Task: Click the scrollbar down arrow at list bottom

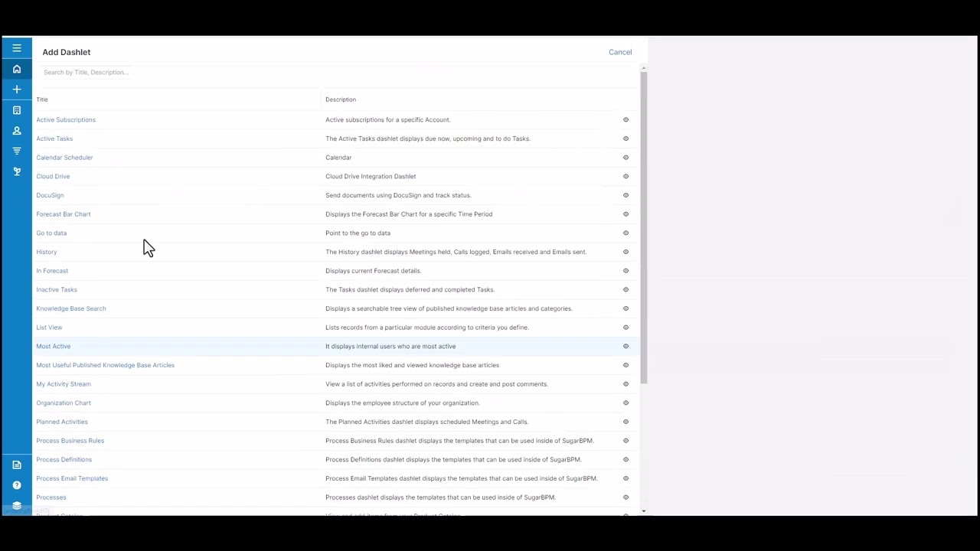Action: 644,510
